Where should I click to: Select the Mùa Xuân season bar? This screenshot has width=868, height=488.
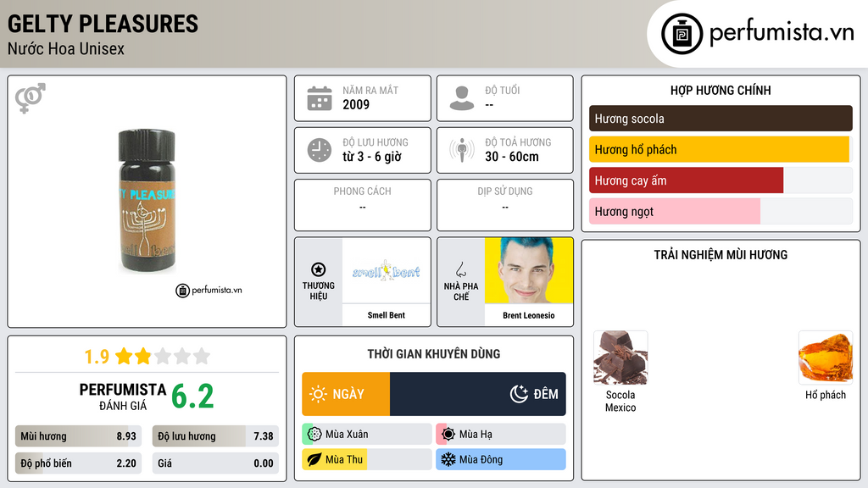pyautogui.click(x=367, y=435)
